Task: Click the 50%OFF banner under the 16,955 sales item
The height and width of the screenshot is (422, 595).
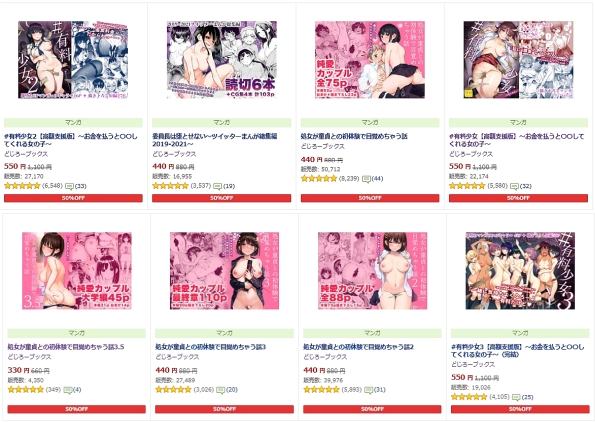Action: click(x=222, y=198)
